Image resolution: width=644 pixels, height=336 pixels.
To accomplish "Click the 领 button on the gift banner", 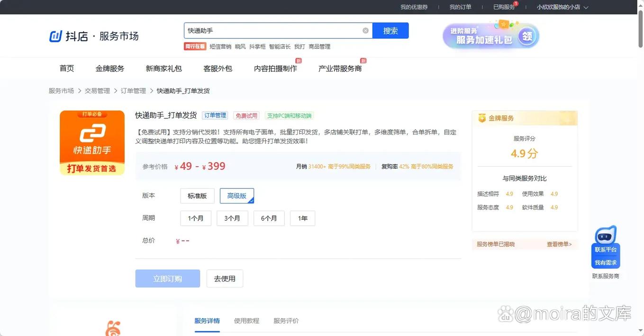I will tap(526, 36).
